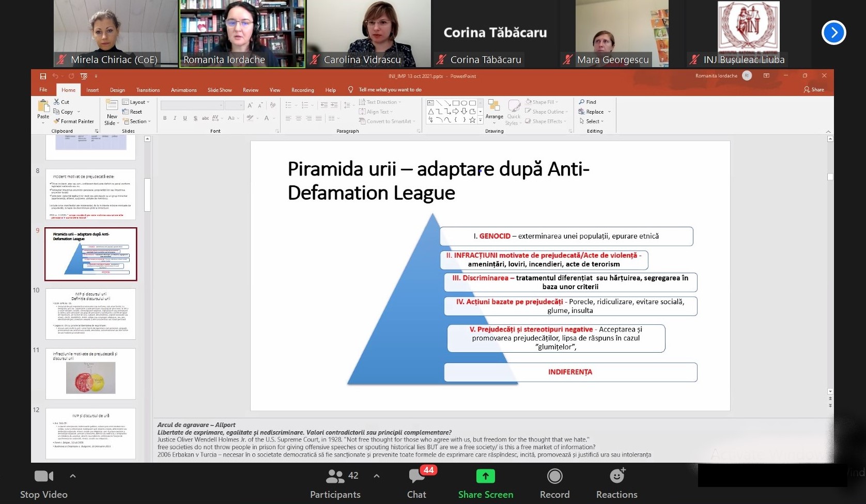Image resolution: width=866 pixels, height=504 pixels.
Task: Open the Layout dropdown
Action: click(x=136, y=102)
